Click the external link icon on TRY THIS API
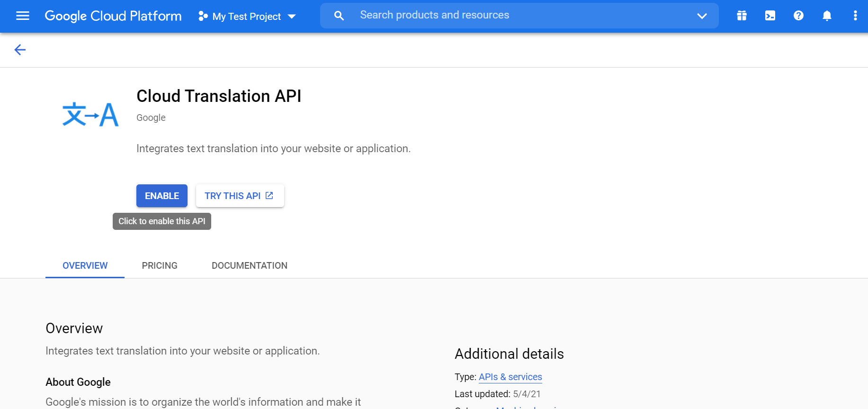Image resolution: width=868 pixels, height=409 pixels. [269, 195]
